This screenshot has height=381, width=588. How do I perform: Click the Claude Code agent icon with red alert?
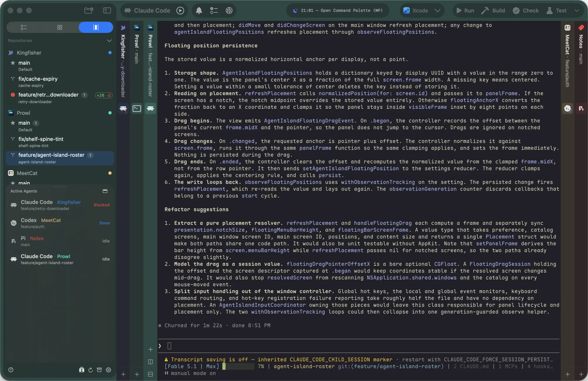(123, 108)
